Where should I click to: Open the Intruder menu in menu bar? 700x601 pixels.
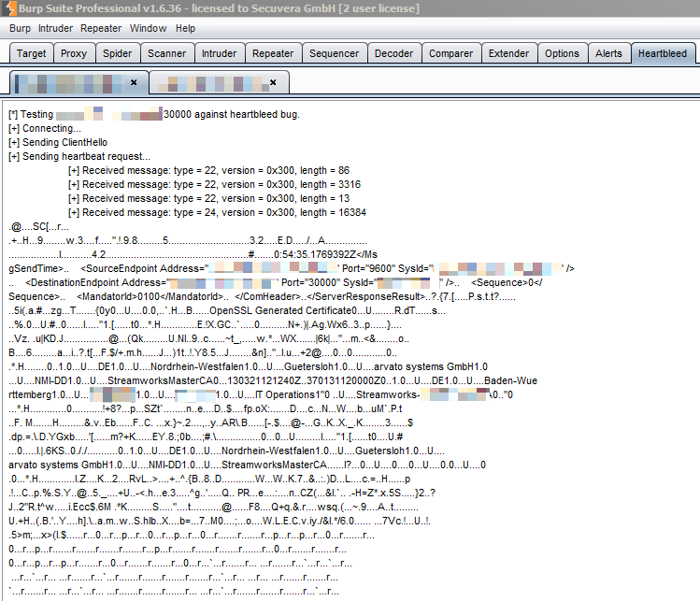[x=55, y=29]
